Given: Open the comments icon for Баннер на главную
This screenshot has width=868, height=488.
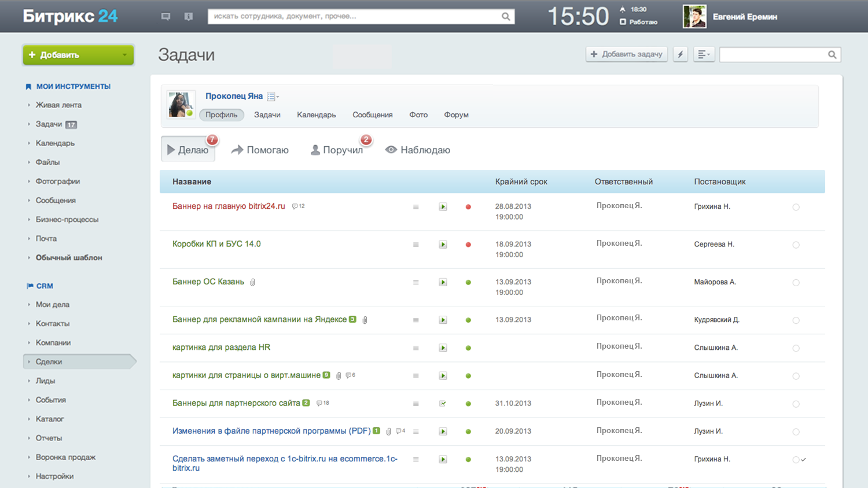Looking at the screenshot, I should [298, 206].
